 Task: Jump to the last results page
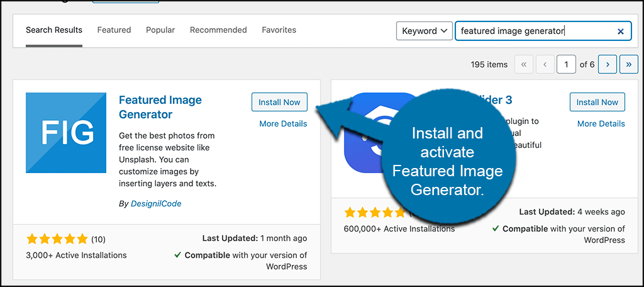(x=628, y=65)
